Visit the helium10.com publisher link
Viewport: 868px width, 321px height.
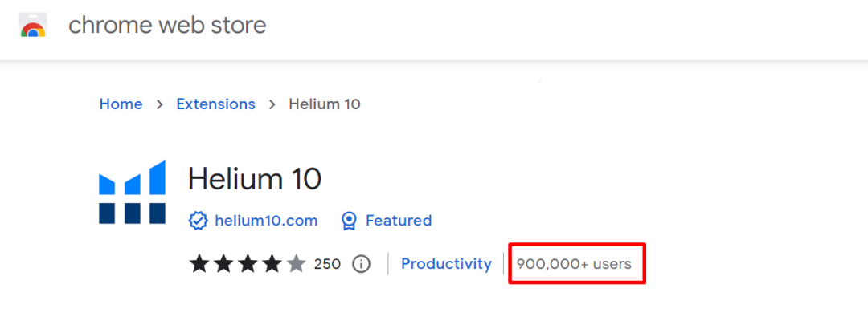coord(266,221)
